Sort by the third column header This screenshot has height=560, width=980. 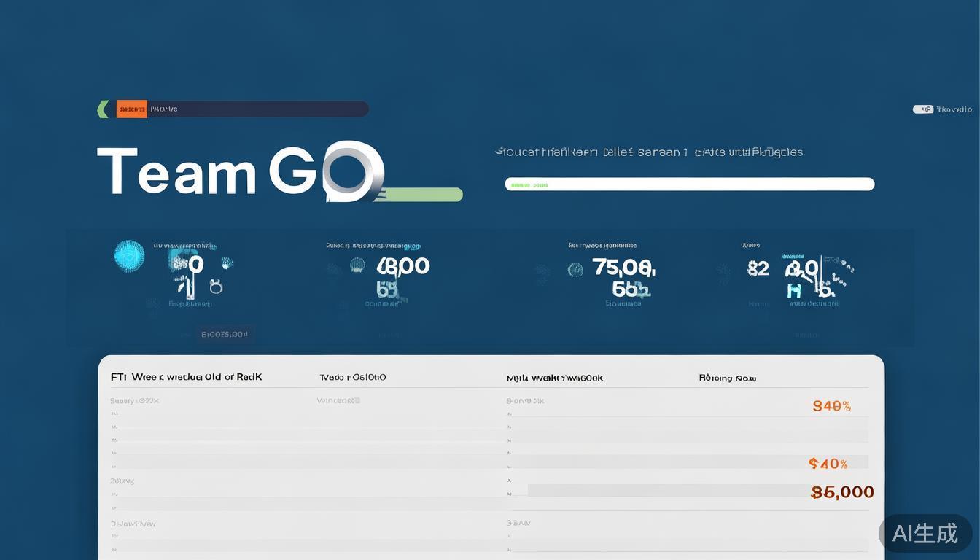point(554,378)
